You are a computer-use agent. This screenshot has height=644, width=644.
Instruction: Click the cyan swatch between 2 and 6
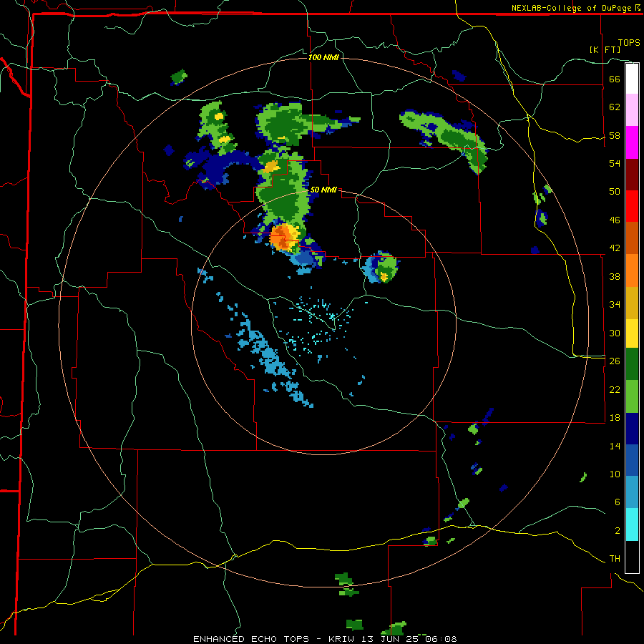click(632, 525)
